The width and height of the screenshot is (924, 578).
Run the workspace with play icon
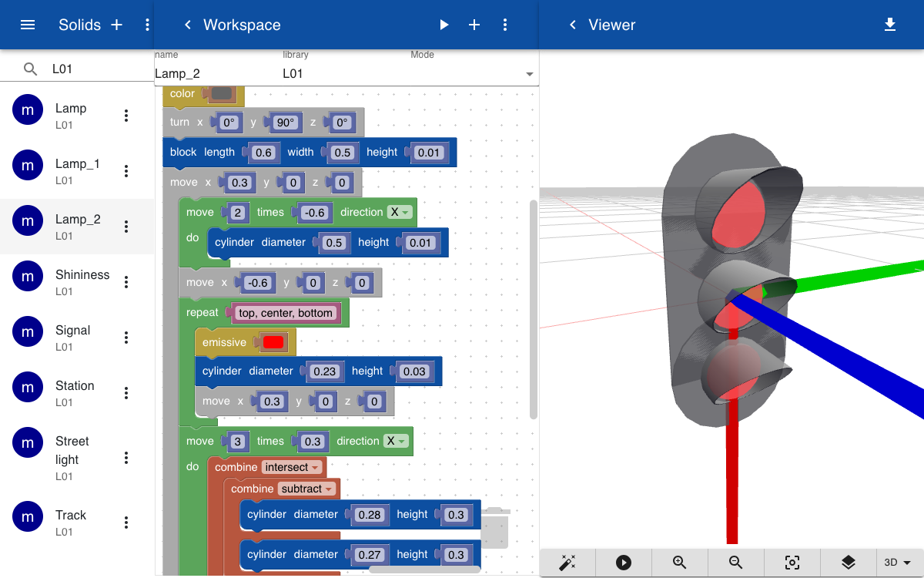click(444, 25)
